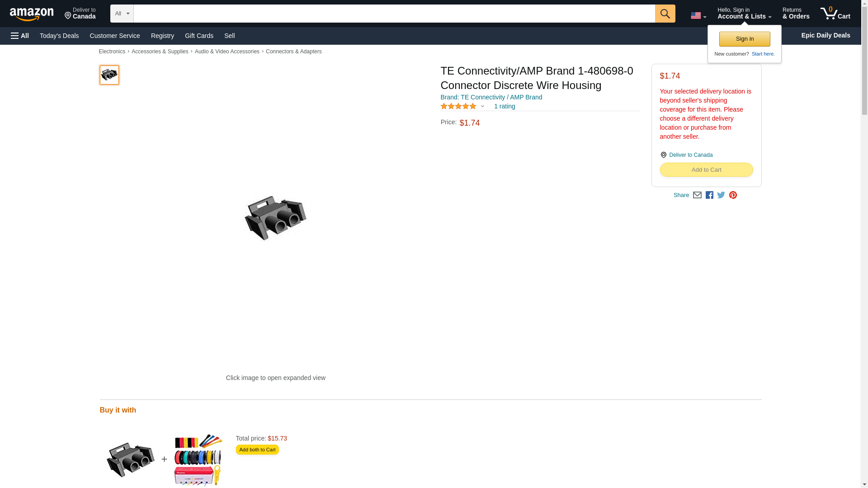Open the country flag language selector
Viewport: 868px width, 488px height.
click(698, 15)
